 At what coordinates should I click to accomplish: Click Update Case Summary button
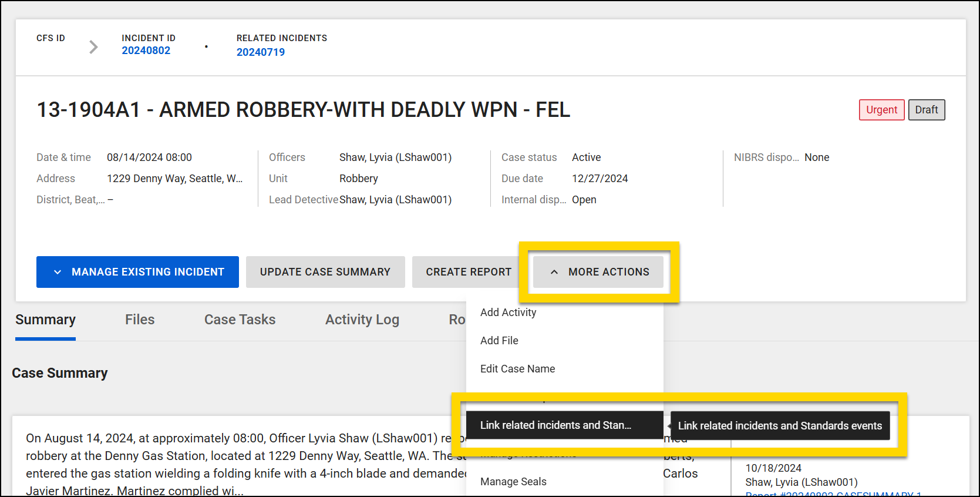coord(325,272)
